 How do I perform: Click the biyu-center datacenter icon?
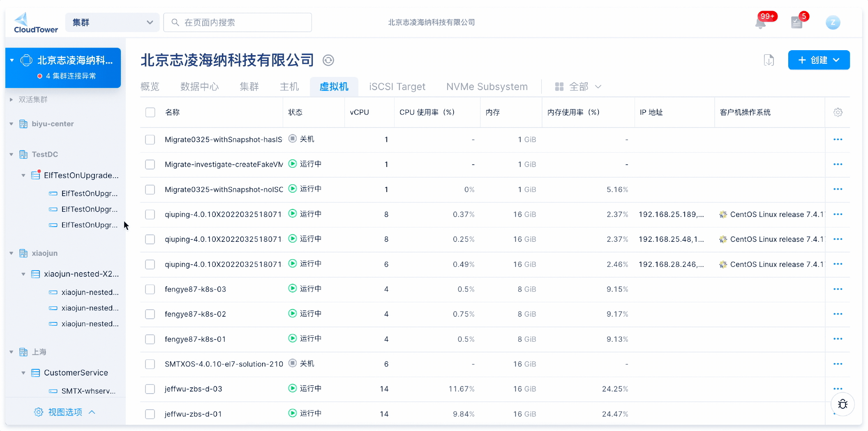coord(23,124)
